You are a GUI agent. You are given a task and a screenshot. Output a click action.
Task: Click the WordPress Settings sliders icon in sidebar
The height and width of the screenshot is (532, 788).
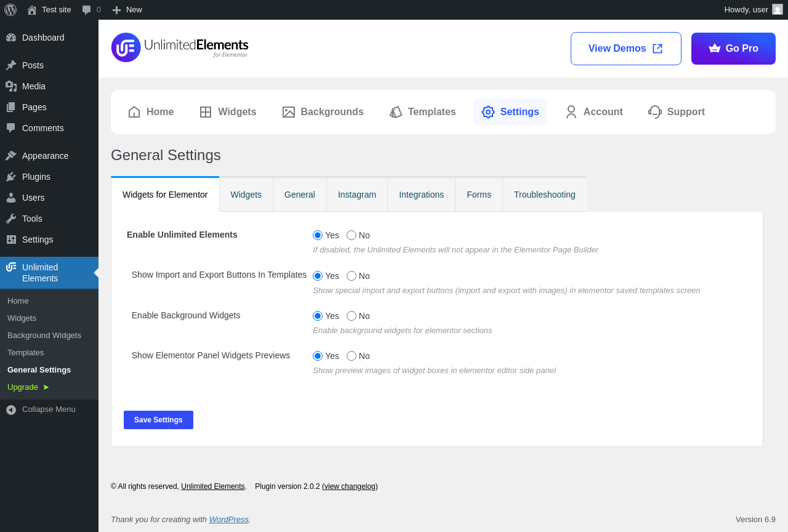(x=11, y=240)
